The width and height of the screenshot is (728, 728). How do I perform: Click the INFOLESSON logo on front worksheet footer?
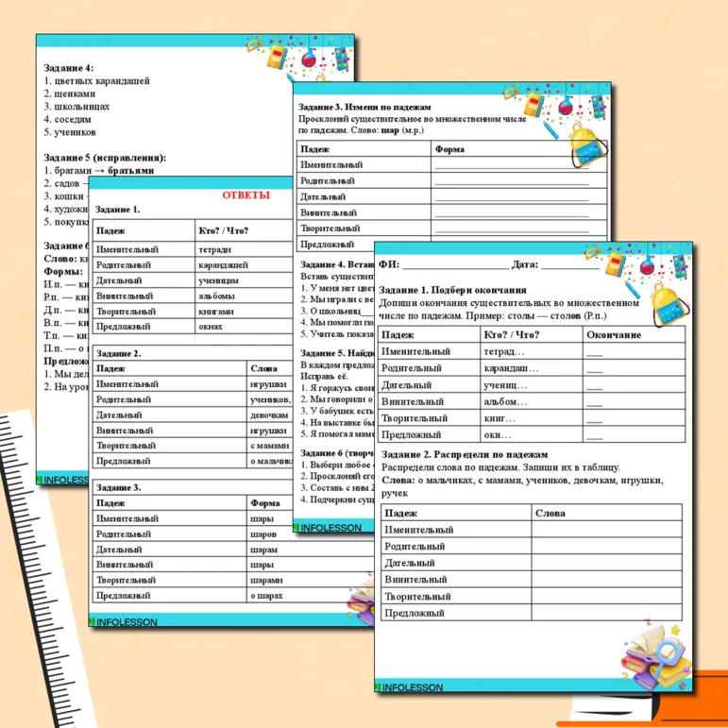[410, 687]
